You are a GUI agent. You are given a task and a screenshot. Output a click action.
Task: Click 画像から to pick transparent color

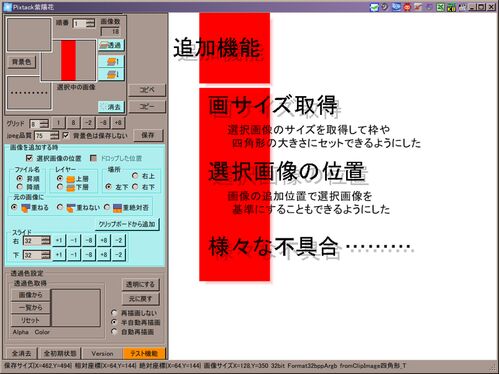[30, 295]
